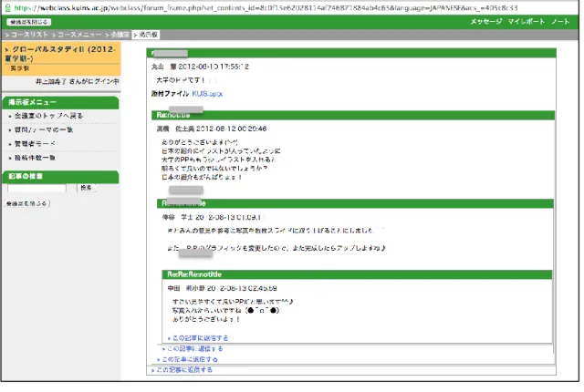Reply to the 01:09 Re:Re:notitle post

tap(194, 348)
